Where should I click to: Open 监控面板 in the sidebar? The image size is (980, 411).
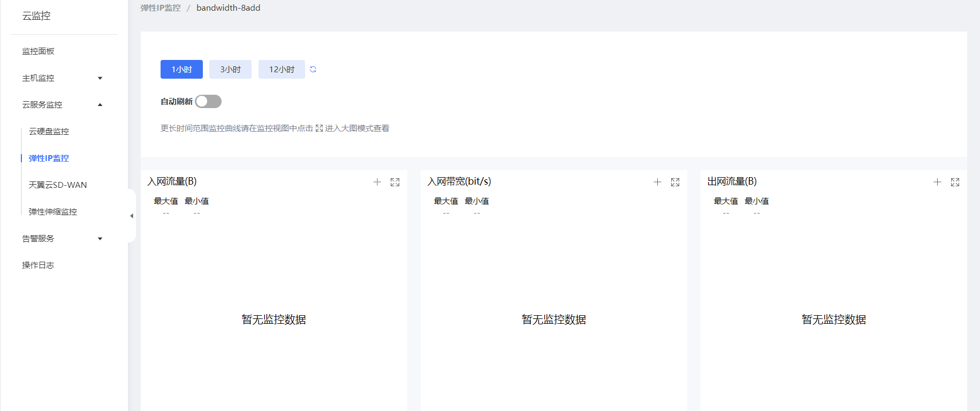pos(38,51)
